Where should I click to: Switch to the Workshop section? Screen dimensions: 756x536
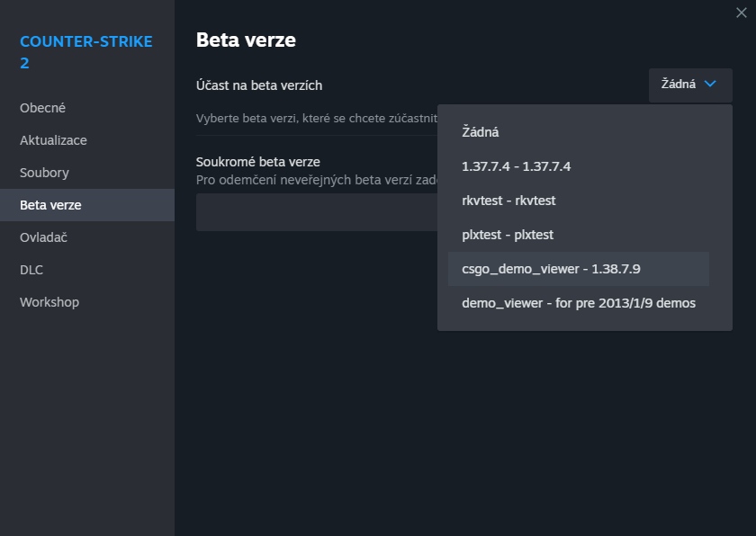[x=49, y=301]
